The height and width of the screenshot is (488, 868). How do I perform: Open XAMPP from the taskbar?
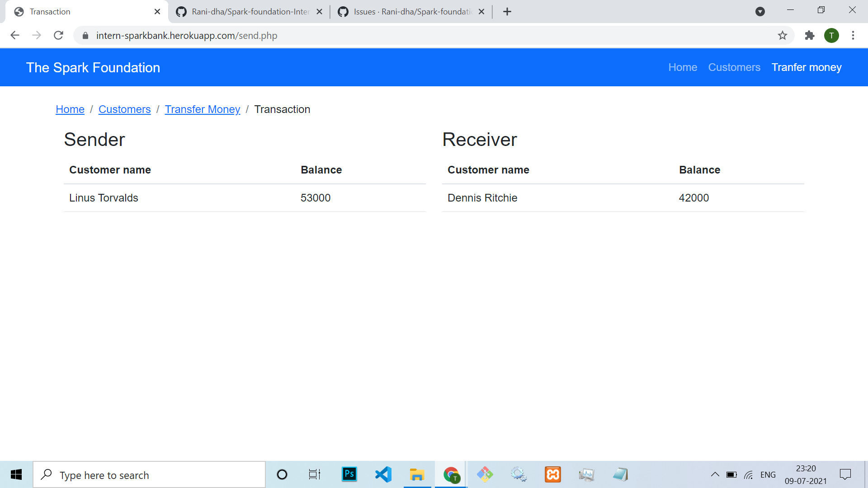pos(552,474)
